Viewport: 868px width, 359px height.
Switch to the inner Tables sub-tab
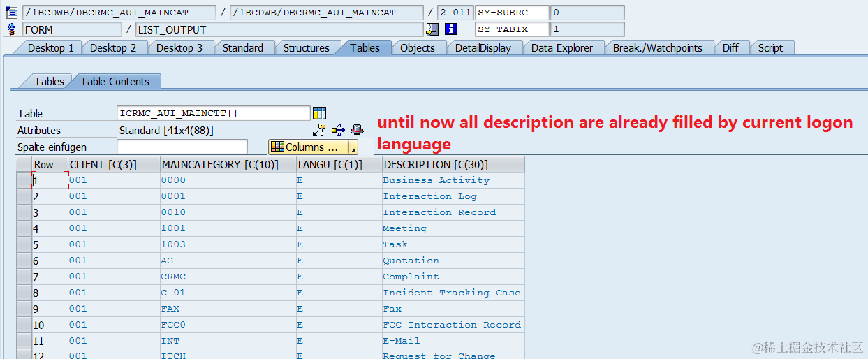coord(49,81)
